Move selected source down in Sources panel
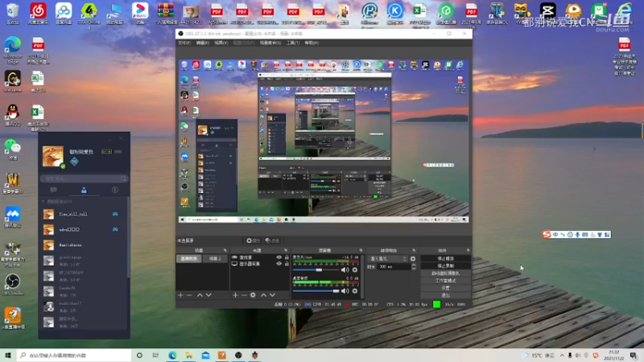The width and height of the screenshot is (644, 362). (x=272, y=295)
